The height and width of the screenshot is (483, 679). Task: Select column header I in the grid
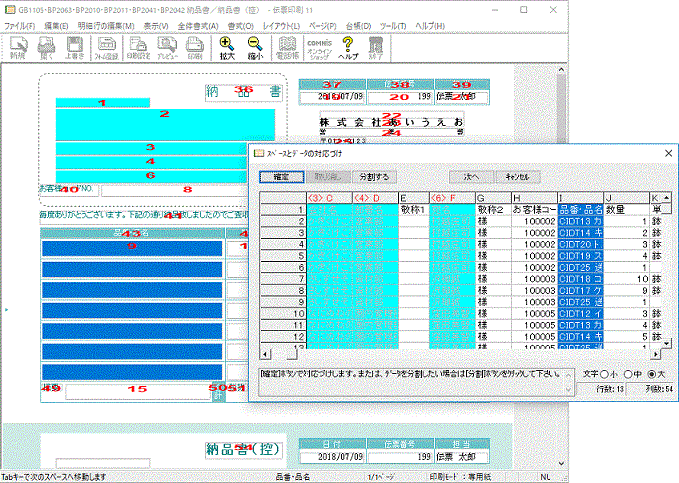tap(580, 198)
